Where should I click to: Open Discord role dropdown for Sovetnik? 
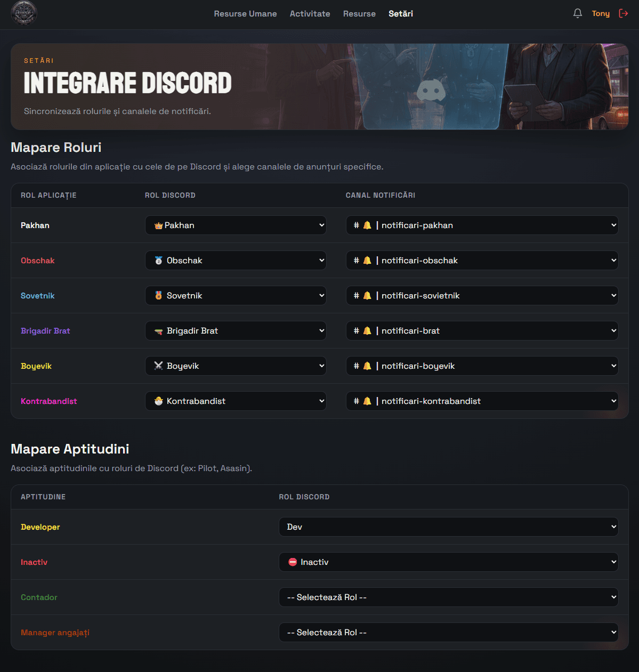(x=236, y=296)
